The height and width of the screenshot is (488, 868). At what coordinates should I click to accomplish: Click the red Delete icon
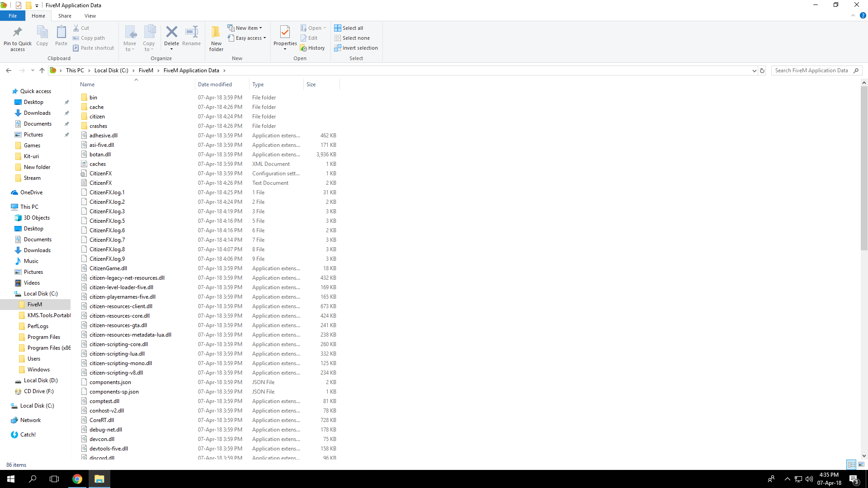click(x=171, y=32)
